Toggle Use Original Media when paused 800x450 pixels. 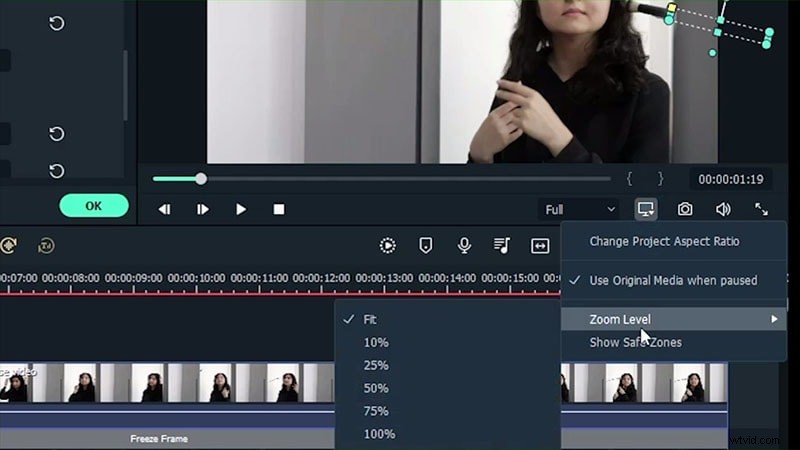point(673,280)
